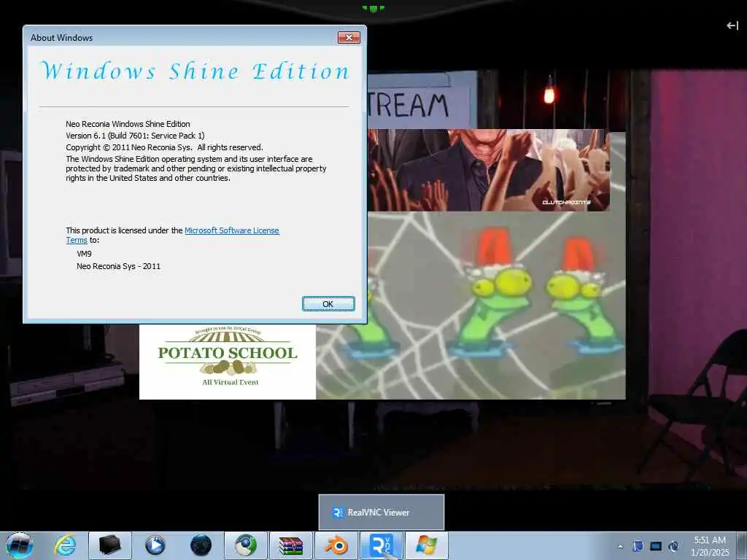
Task: Show hidden system tray icons
Action: pos(620,546)
